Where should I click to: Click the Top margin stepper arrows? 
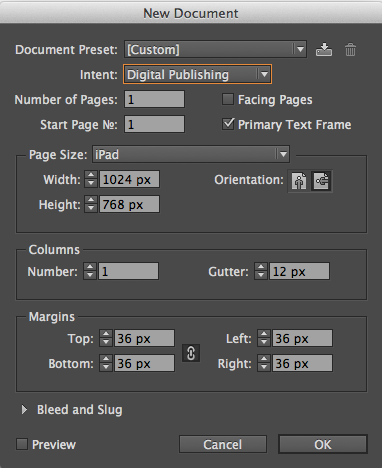(x=106, y=338)
